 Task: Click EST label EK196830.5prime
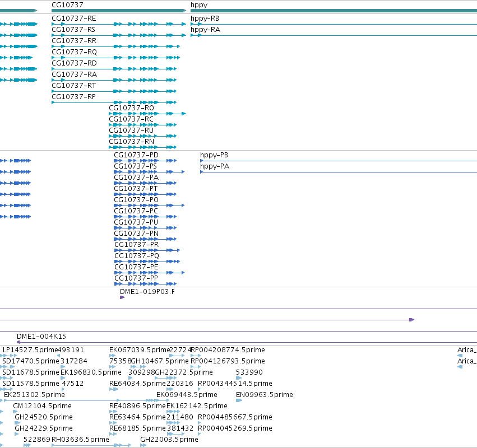(91, 372)
